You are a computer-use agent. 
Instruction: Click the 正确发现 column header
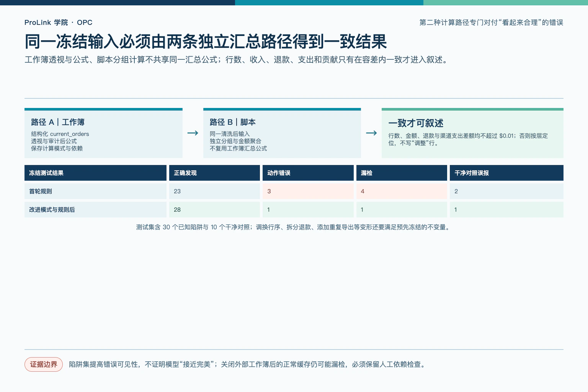click(214, 173)
